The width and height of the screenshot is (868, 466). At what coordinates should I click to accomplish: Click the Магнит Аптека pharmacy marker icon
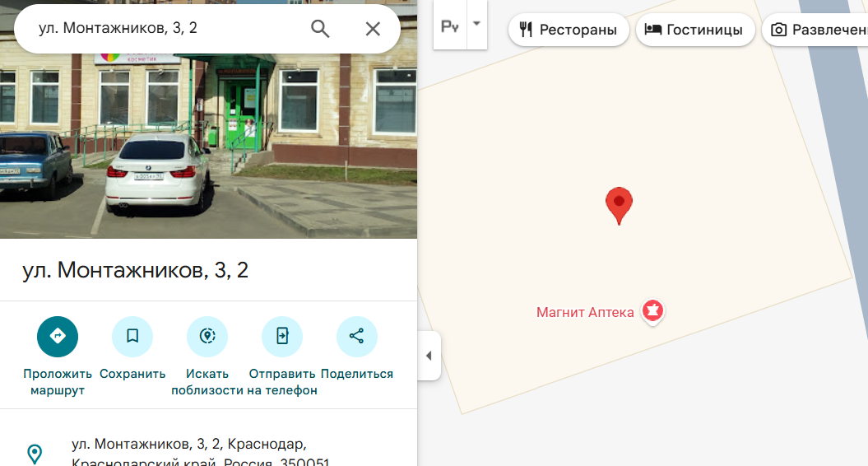tap(653, 311)
